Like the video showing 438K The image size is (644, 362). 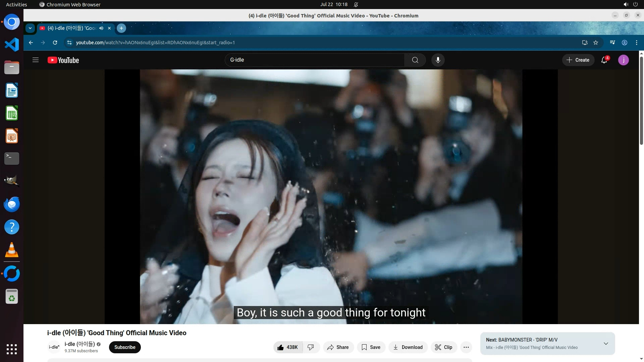point(288,347)
